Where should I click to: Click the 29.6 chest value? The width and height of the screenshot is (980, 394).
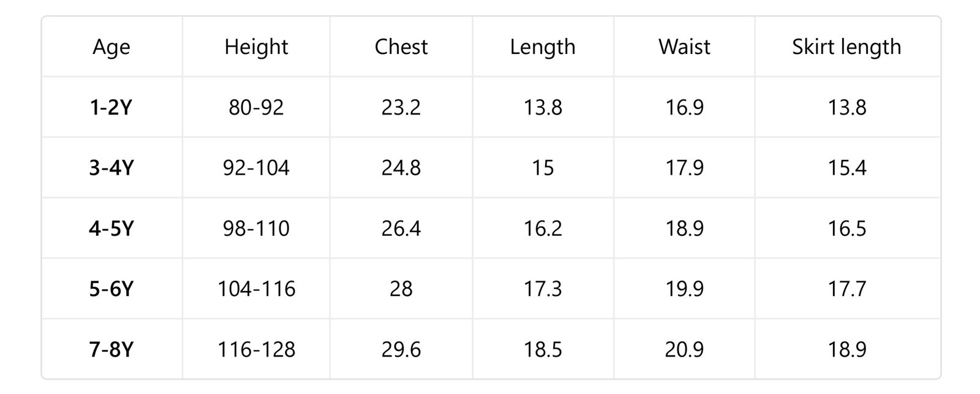[x=401, y=349]
